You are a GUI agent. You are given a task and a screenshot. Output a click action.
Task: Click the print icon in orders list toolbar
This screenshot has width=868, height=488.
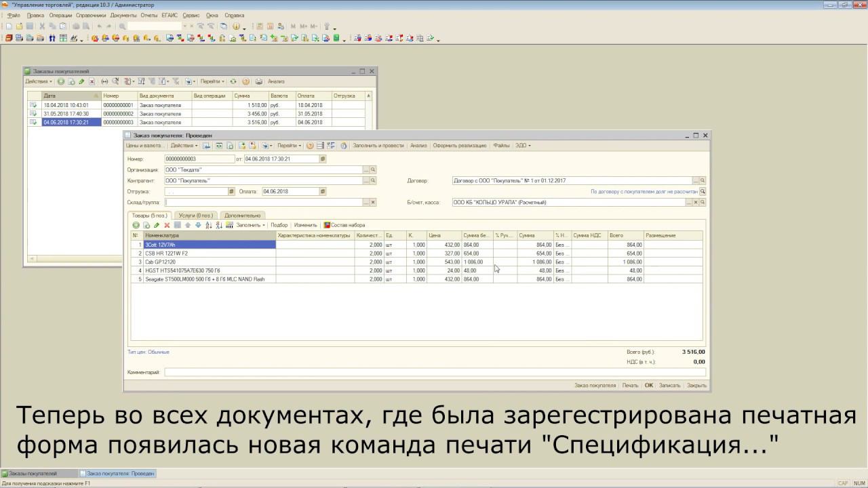click(x=258, y=81)
